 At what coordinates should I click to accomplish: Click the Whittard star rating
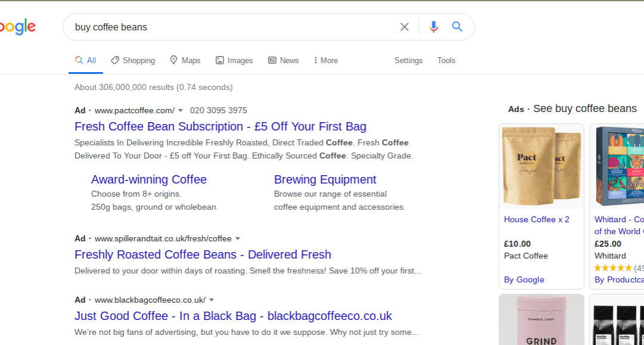click(x=613, y=268)
